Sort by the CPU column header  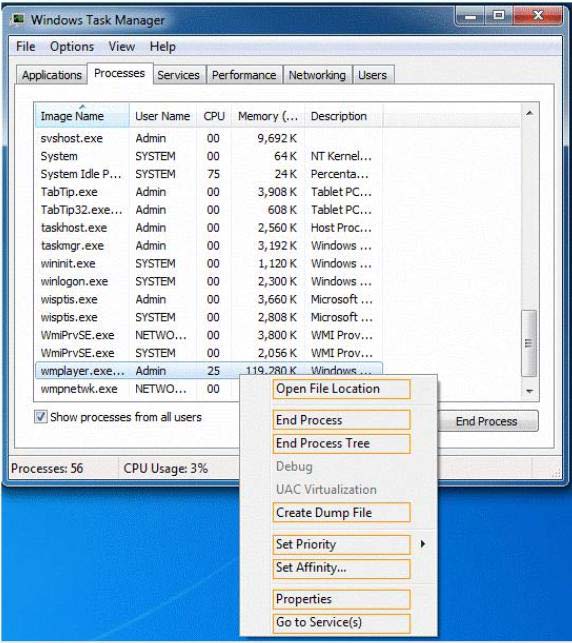click(214, 116)
